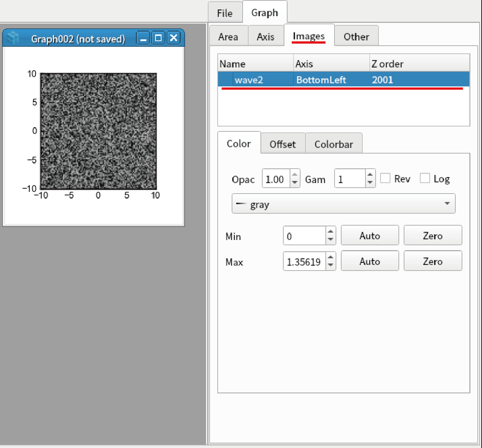Viewport: 482px width, 448px height.
Task: Switch to the Other tab
Action: (x=356, y=37)
